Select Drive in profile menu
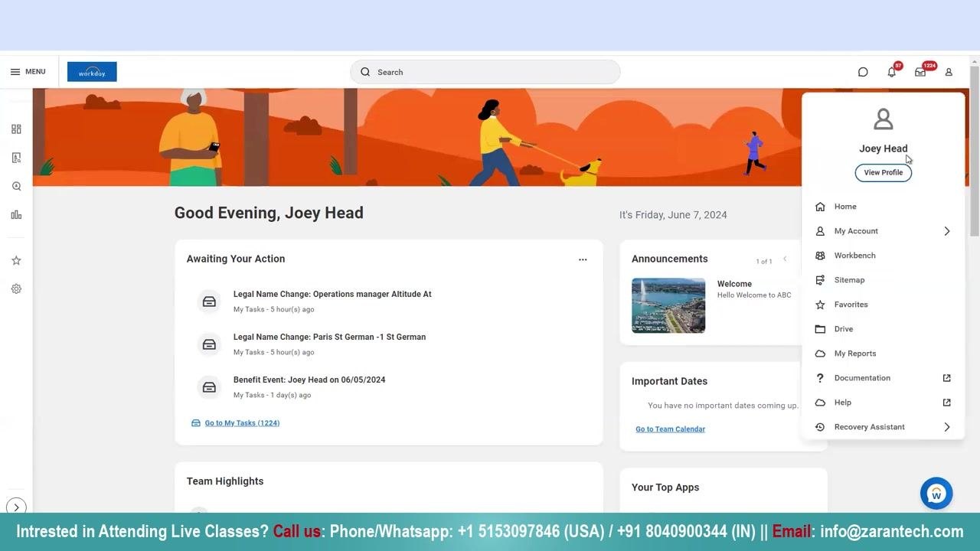 click(x=883, y=329)
